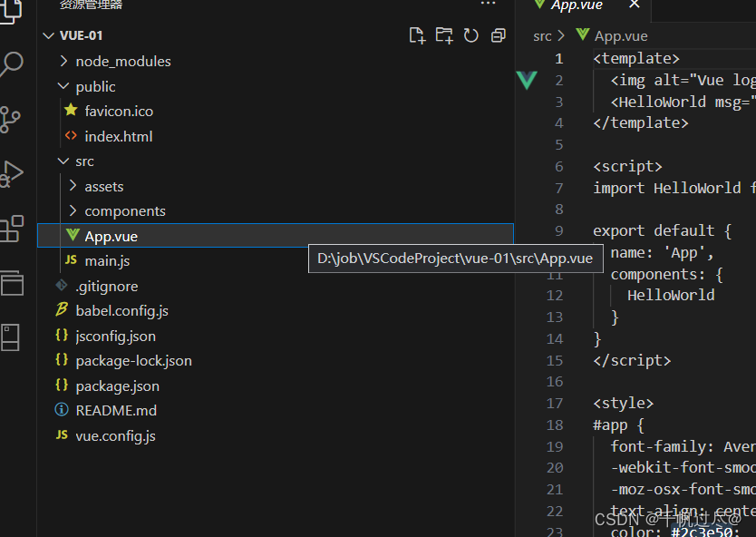
Task: Open the Run and Debug view
Action: 12,173
